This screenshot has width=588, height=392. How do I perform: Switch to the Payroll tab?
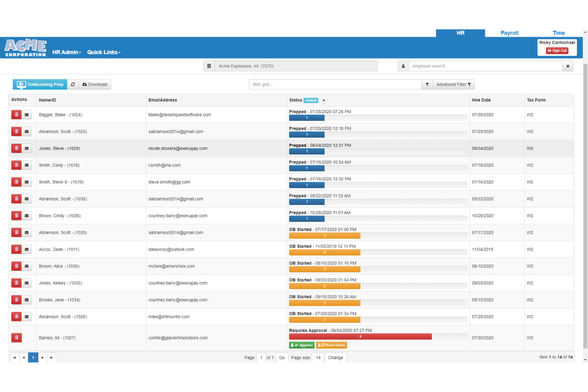pos(509,33)
